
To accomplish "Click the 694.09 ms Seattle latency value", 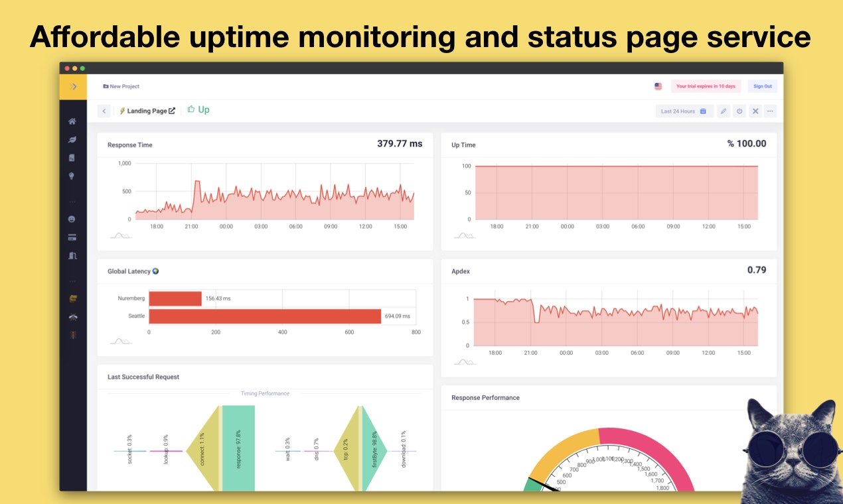I will 398,316.
